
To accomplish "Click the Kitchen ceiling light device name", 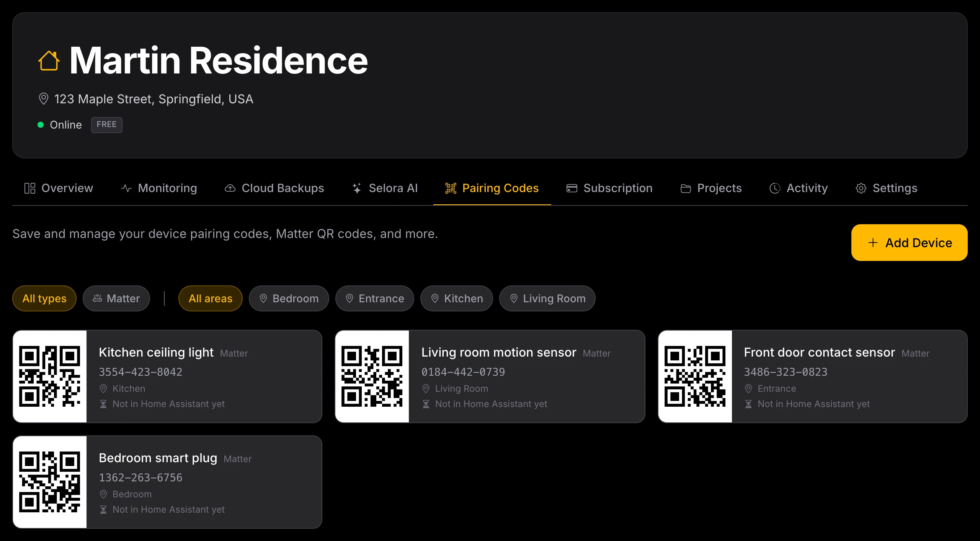I will click(156, 352).
